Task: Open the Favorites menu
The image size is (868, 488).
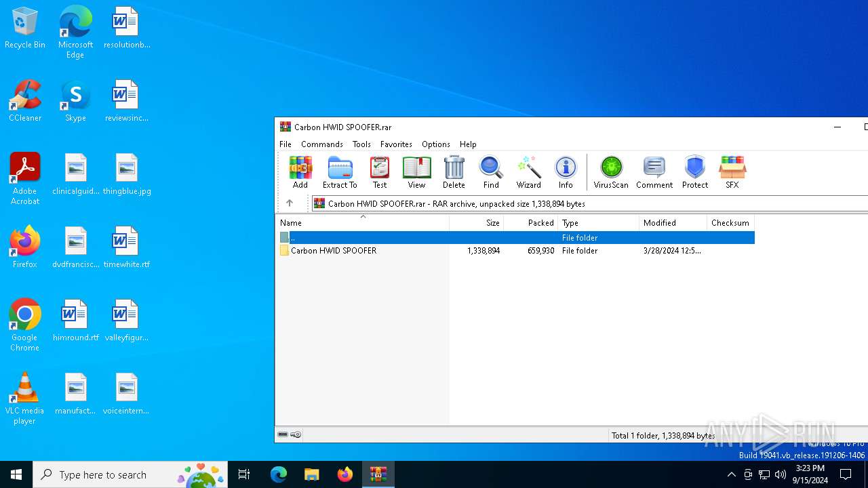Action: click(x=396, y=144)
